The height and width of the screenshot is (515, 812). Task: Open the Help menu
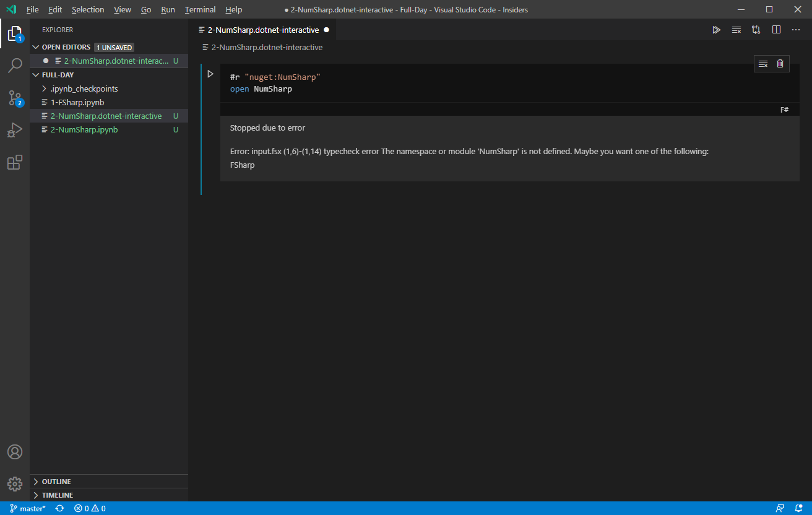tap(234, 9)
